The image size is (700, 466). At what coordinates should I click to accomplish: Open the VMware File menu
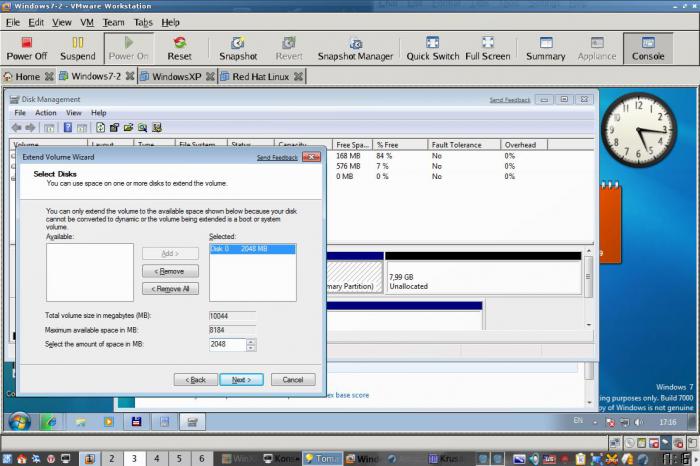[x=12, y=22]
